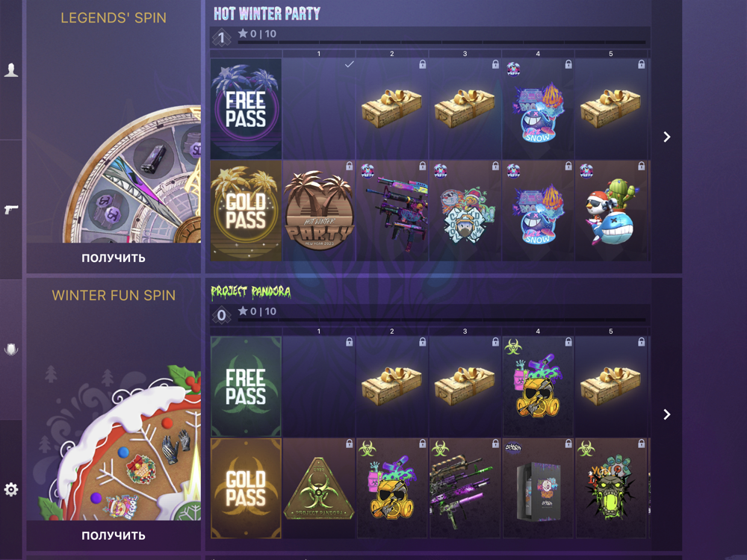Select the Hot Winter Party Gold Pass card
747x560 pixels.
tap(246, 211)
